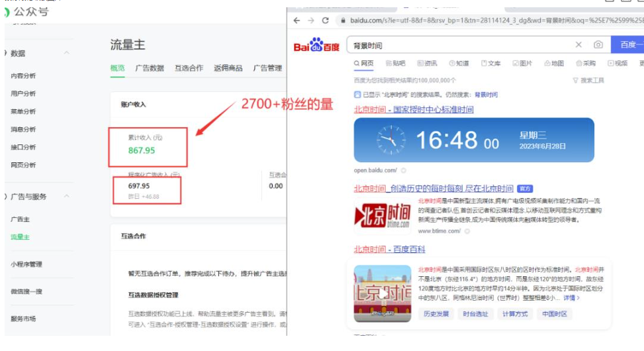The image size is (644, 351).
Task: Open 流量主 in the sidebar
Action: 20,236
